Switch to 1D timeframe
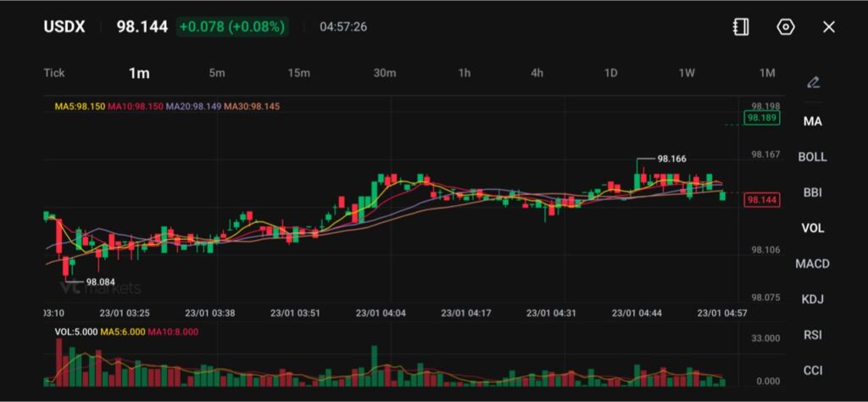The image size is (868, 402). (610, 73)
